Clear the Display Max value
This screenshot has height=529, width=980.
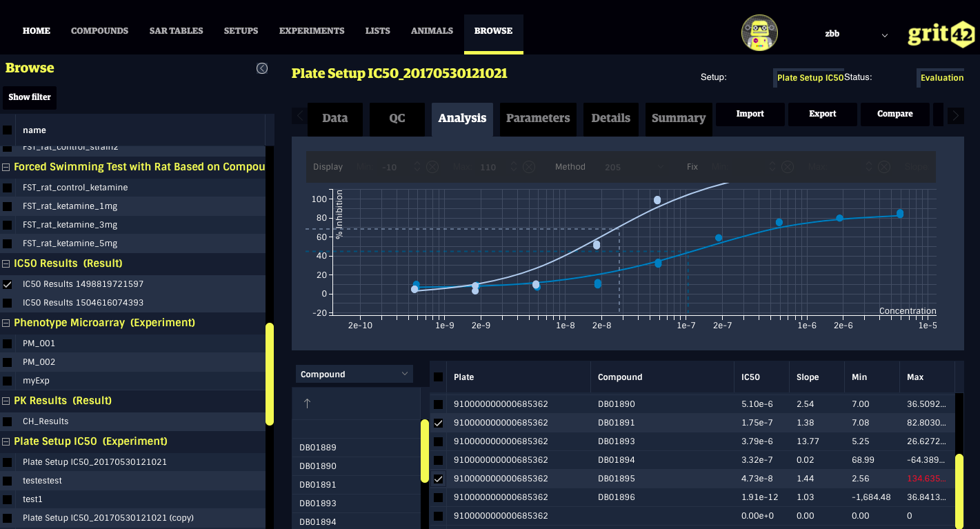click(x=528, y=167)
